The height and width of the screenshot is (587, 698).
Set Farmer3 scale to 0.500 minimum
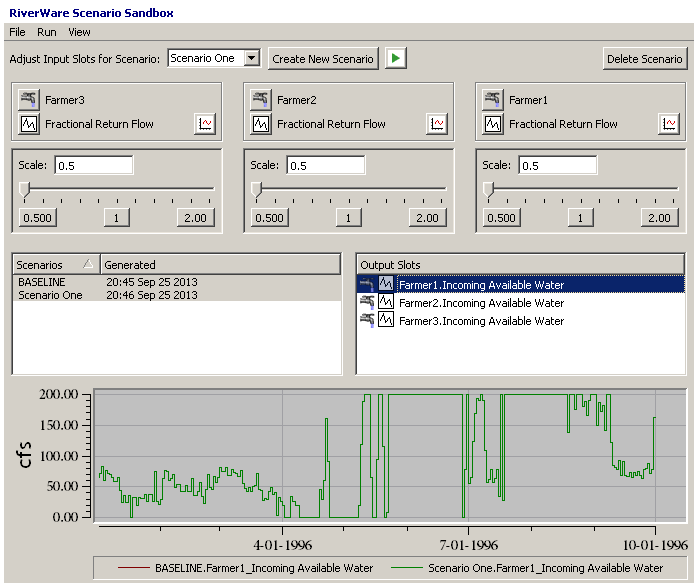click(37, 218)
